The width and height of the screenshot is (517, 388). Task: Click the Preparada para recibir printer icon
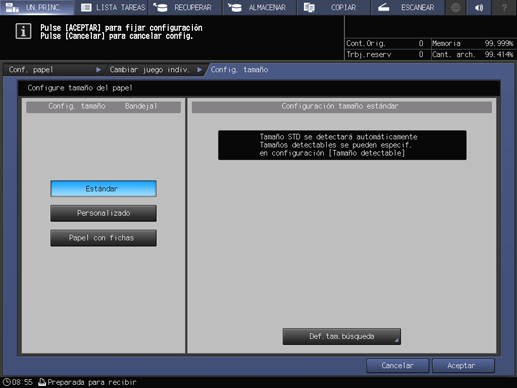click(42, 382)
